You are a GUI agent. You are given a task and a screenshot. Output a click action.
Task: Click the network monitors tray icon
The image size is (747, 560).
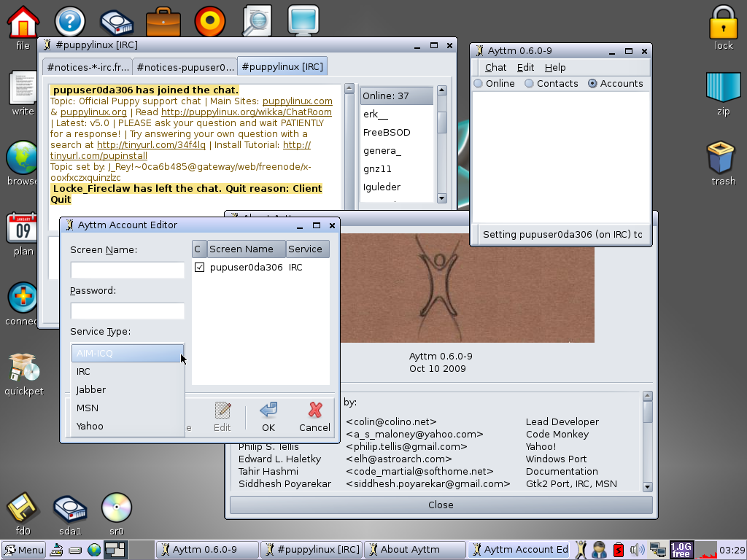(658, 550)
